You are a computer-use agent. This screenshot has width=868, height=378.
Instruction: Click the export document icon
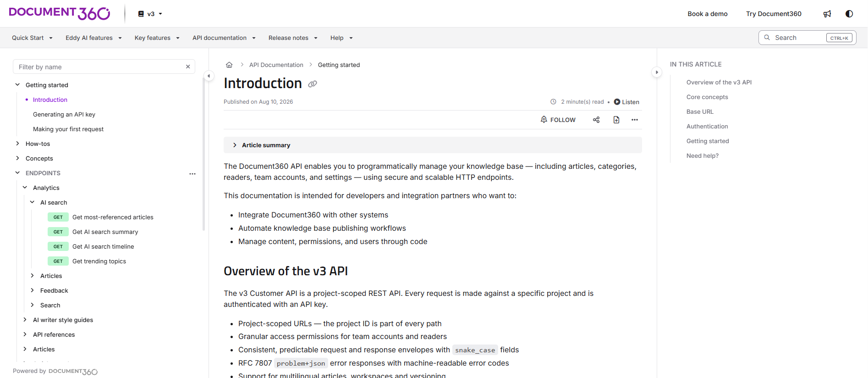coord(616,120)
